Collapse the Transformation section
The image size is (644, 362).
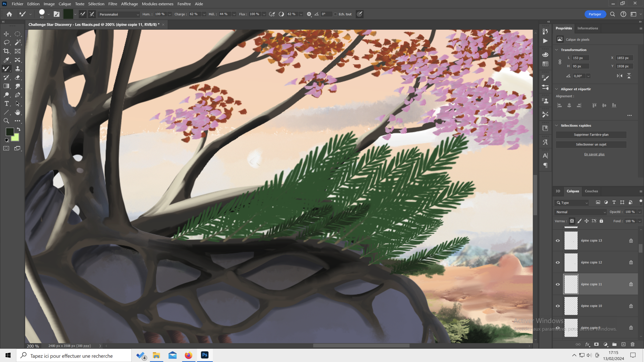click(557, 50)
